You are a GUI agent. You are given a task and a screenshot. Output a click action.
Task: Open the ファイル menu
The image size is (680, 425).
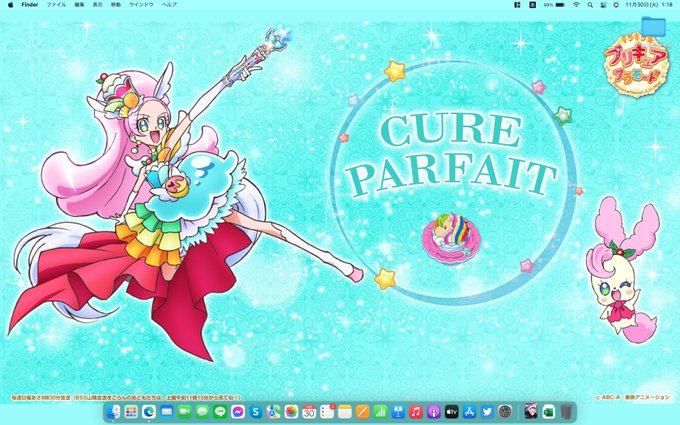(x=56, y=5)
